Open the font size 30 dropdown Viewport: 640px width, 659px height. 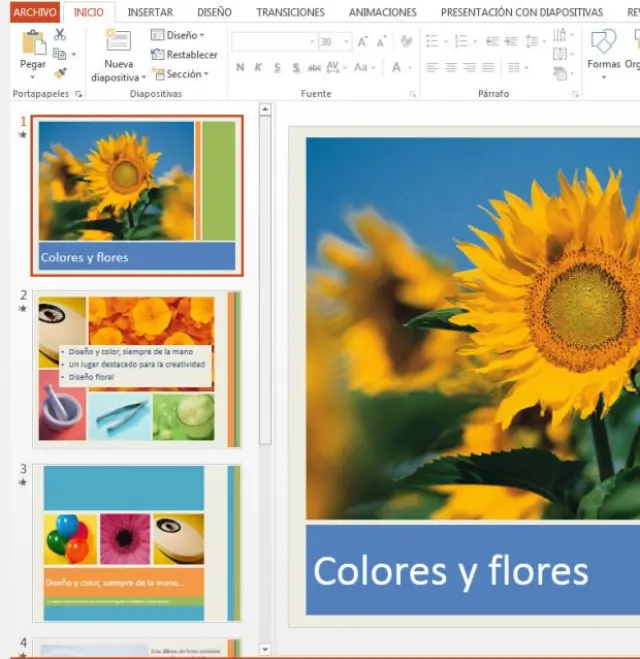coord(345,42)
